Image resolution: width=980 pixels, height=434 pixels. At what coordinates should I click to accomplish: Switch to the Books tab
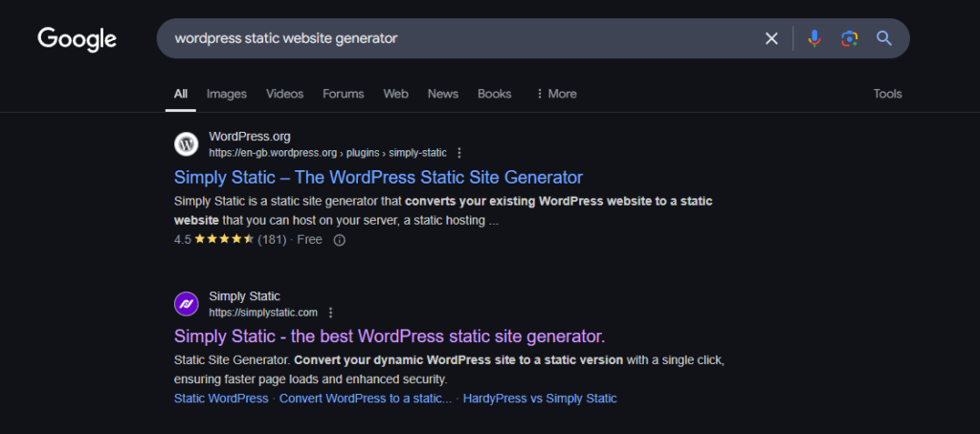click(x=495, y=94)
